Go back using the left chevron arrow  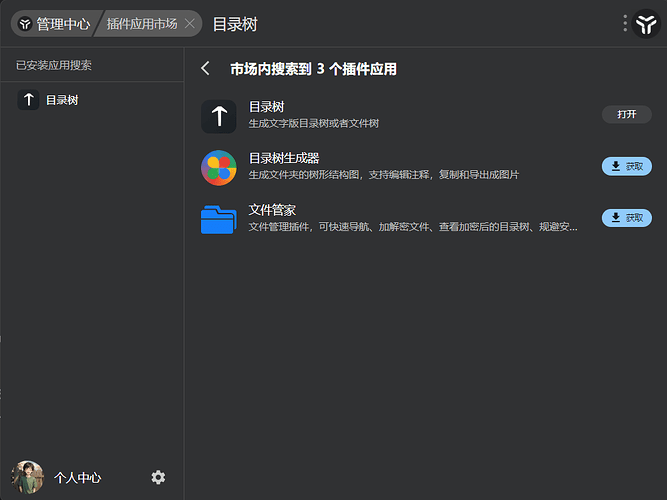pos(205,69)
